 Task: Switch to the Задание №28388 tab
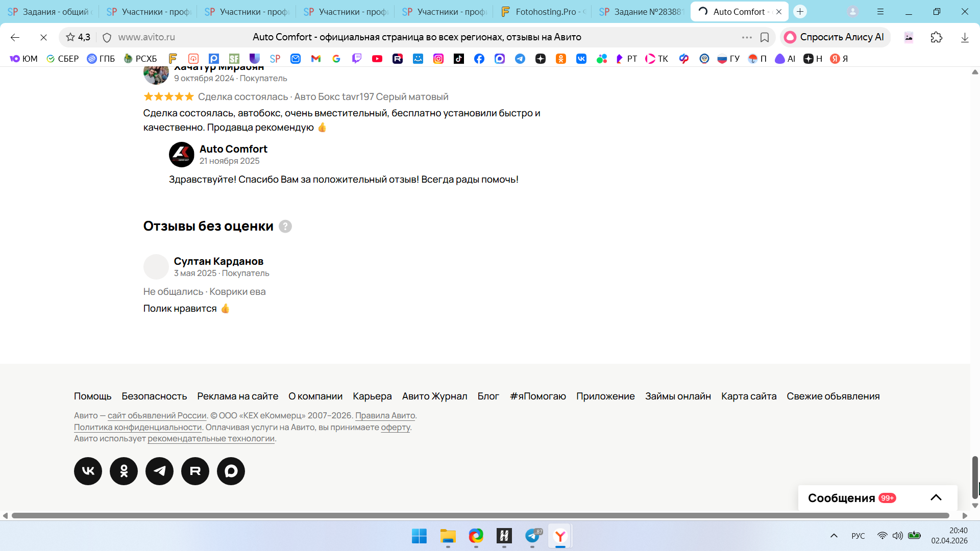(x=641, y=11)
